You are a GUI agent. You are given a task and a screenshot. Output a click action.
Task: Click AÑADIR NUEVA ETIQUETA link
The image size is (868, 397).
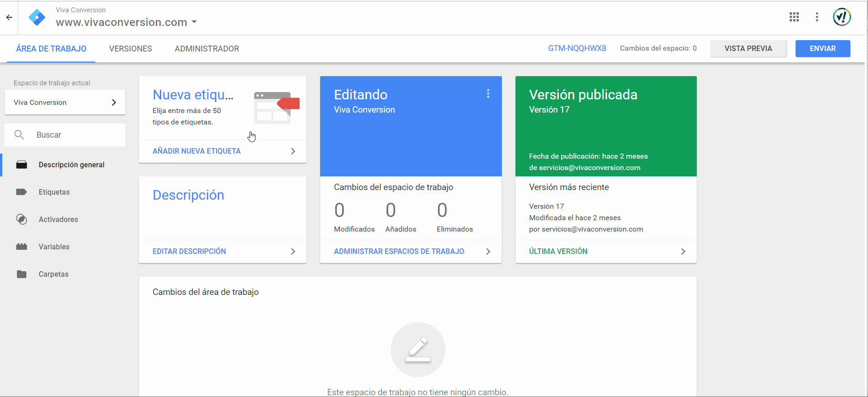pos(196,151)
